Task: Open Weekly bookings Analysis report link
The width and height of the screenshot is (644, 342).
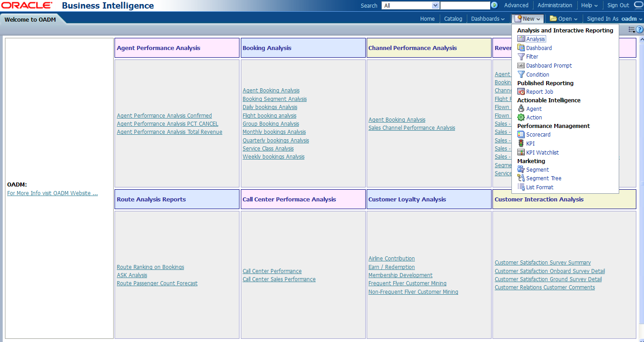Action: click(x=273, y=157)
